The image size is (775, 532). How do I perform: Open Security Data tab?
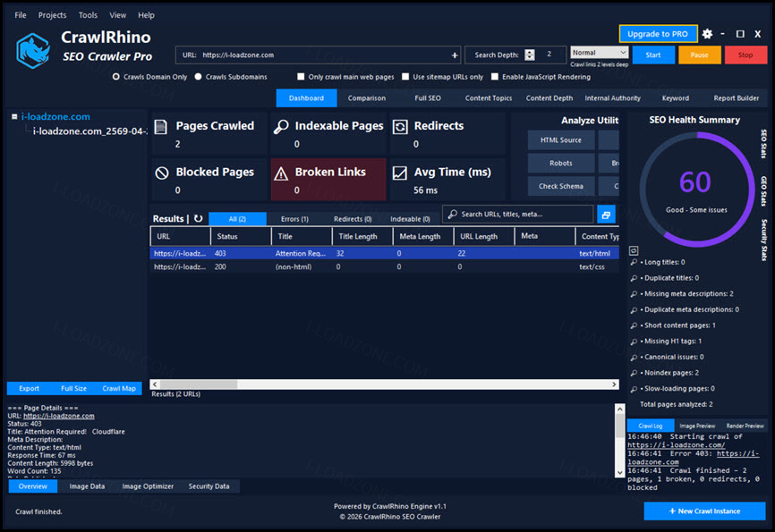pyautogui.click(x=209, y=486)
